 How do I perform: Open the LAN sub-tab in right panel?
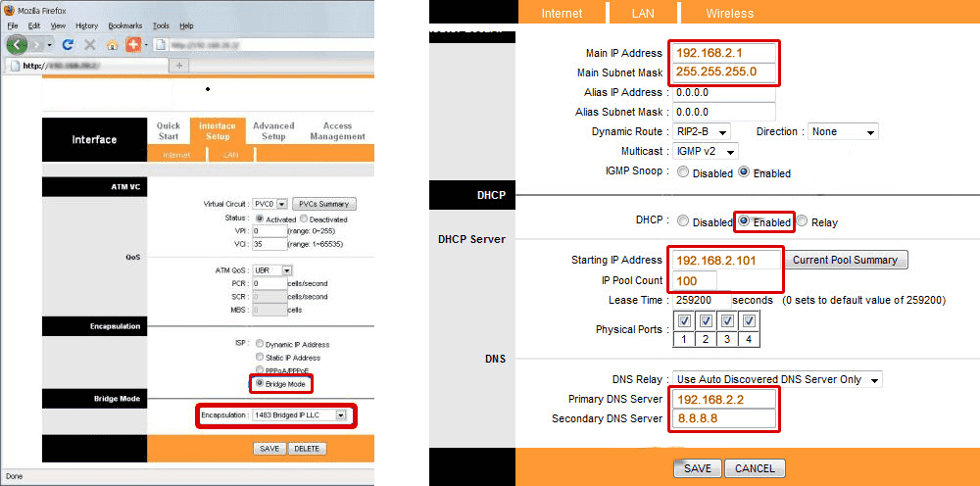point(641,13)
